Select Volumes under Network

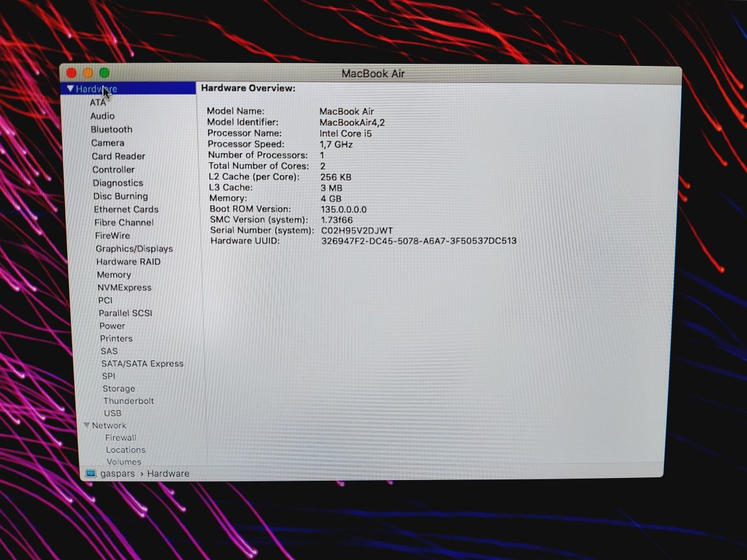click(x=124, y=461)
